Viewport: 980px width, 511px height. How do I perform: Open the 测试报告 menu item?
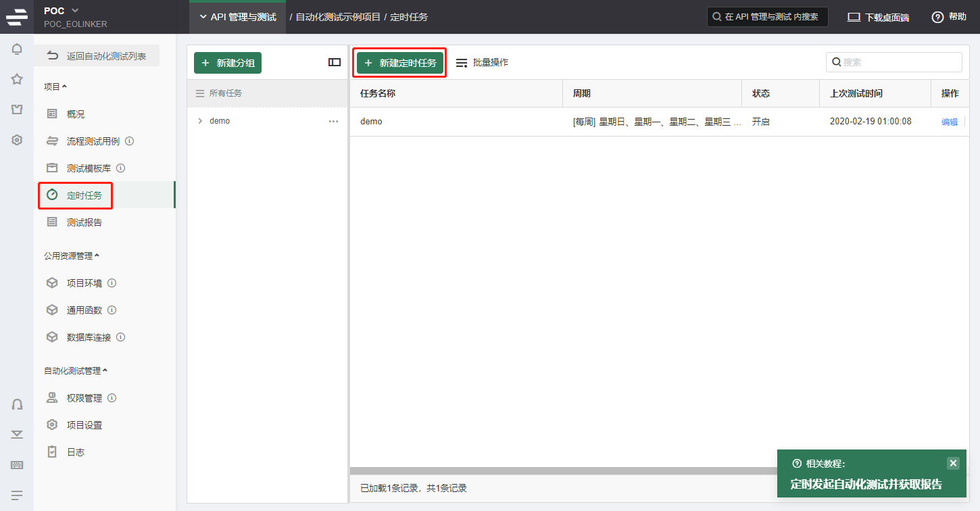[x=84, y=222]
